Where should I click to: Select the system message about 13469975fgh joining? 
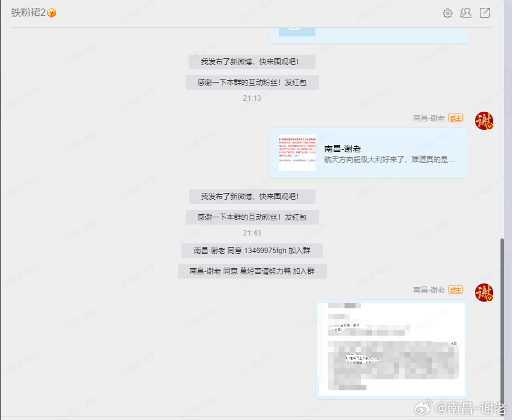pos(253,251)
